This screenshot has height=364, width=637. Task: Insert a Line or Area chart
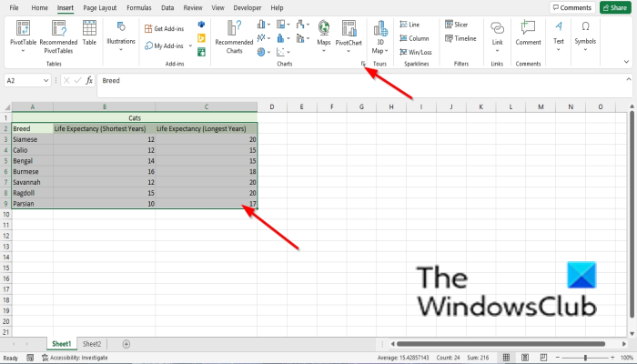tap(264, 38)
